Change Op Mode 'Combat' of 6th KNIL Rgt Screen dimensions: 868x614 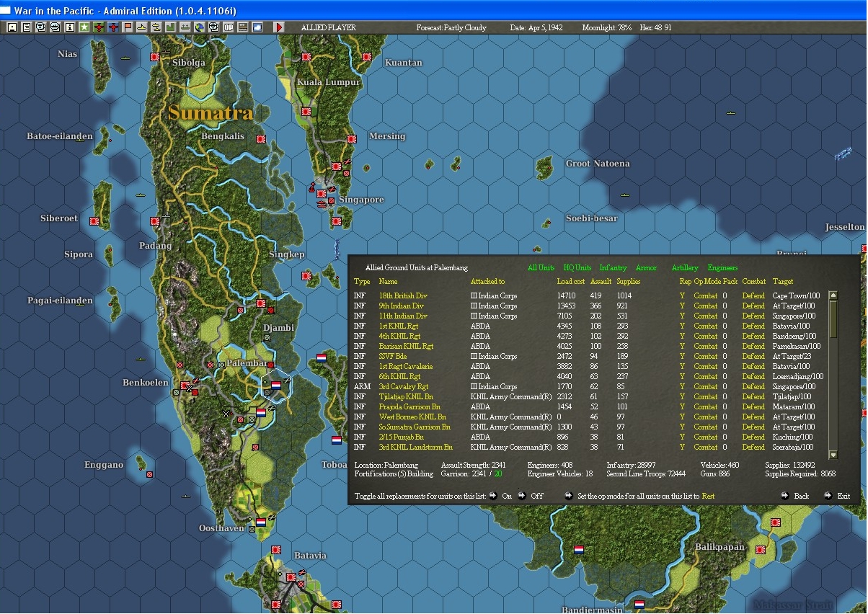(x=705, y=376)
